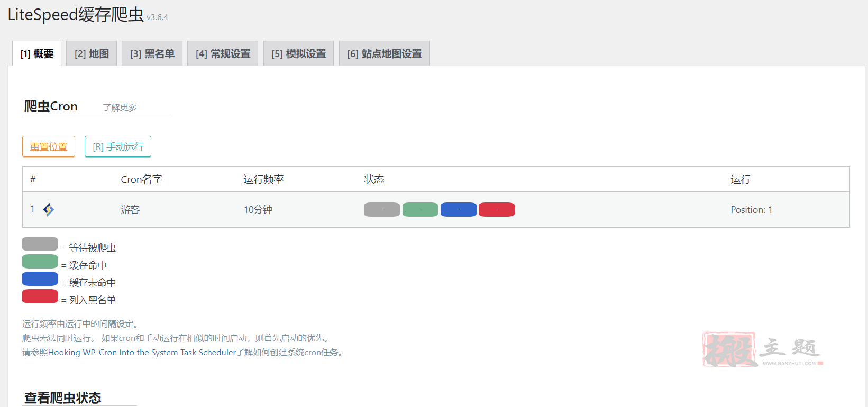Click the Position: 1 value
The image size is (868, 407).
coord(752,210)
